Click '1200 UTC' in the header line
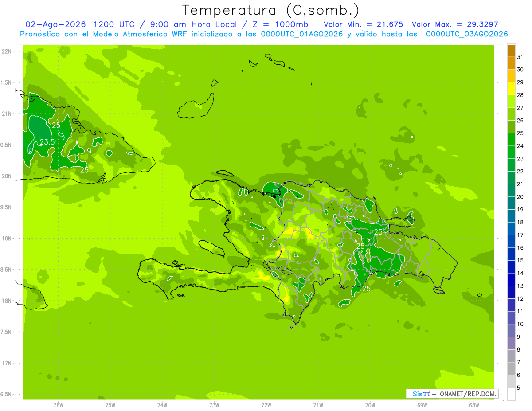Viewport: 532px width, 411px height. tap(113, 24)
